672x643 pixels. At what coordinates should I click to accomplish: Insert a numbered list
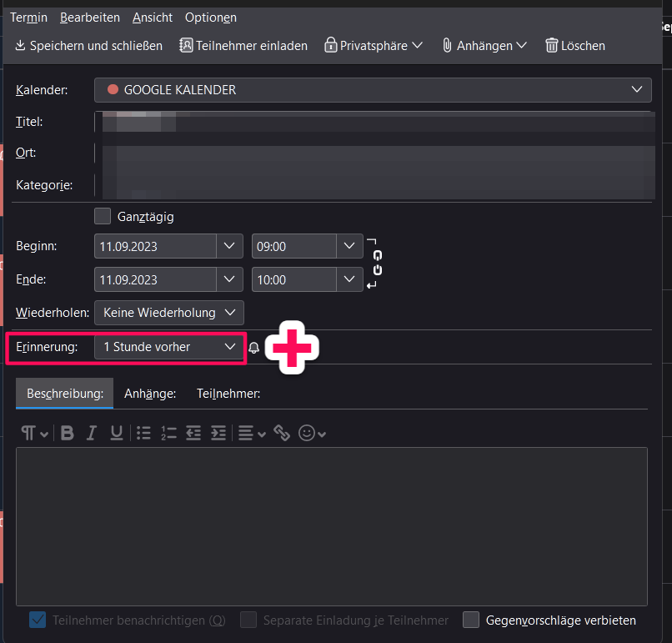[x=168, y=433]
